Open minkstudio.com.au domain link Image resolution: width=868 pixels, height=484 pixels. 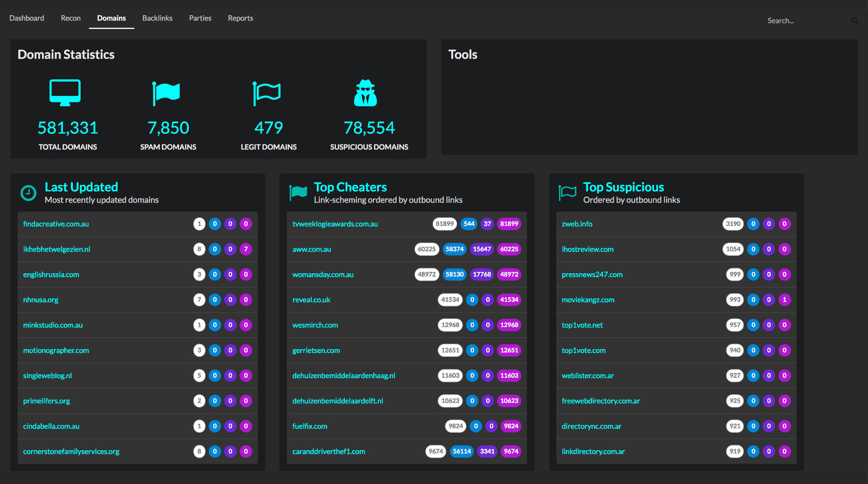point(53,325)
